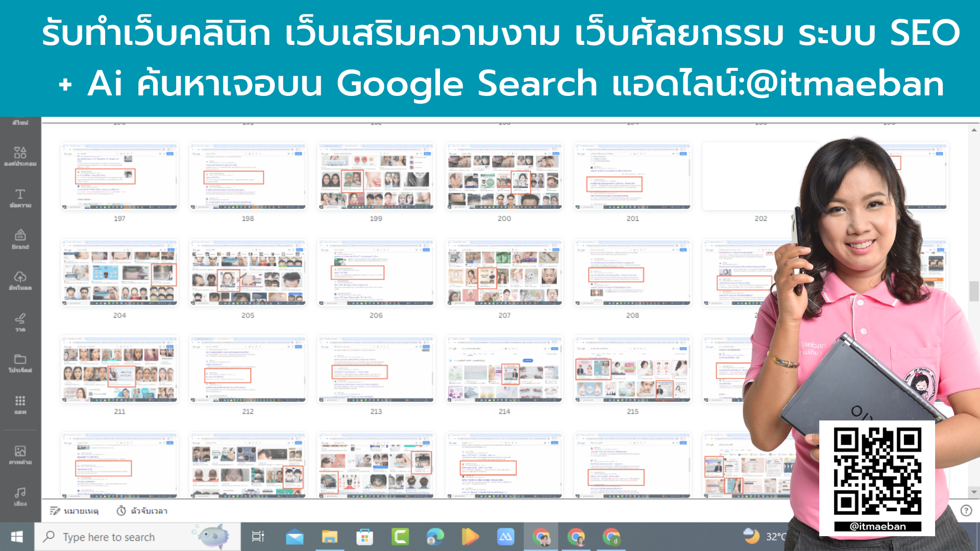Select the slide thumbnail numbered 197
The width and height of the screenshot is (980, 551).
119,176
